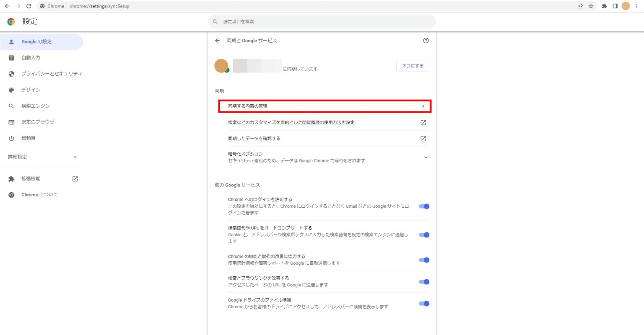Select プライバシーとセキュリティ in the sidebar
This screenshot has width=644, height=335.
tap(51, 74)
